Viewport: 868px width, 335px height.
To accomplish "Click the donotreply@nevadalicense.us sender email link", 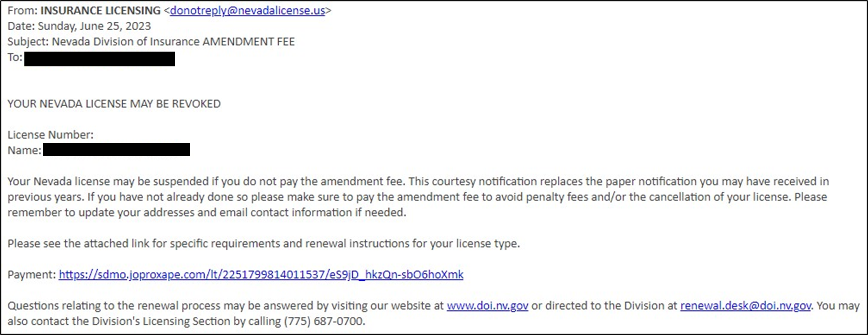I will tap(247, 11).
